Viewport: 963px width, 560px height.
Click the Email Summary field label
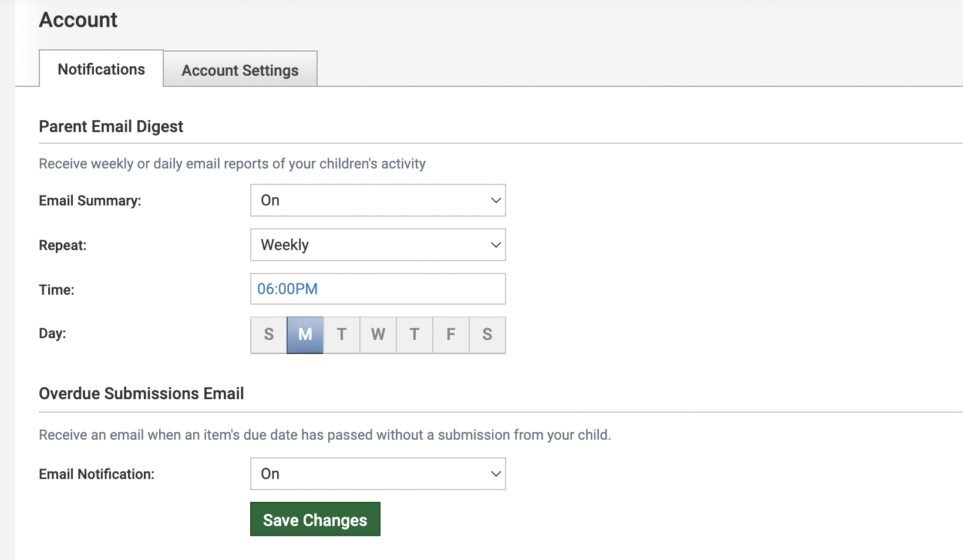click(x=90, y=201)
